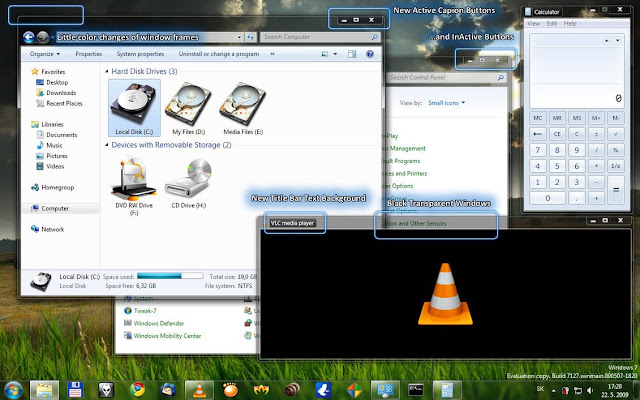Open the Windows Mobility Center link
The image size is (640, 400).
(x=167, y=336)
